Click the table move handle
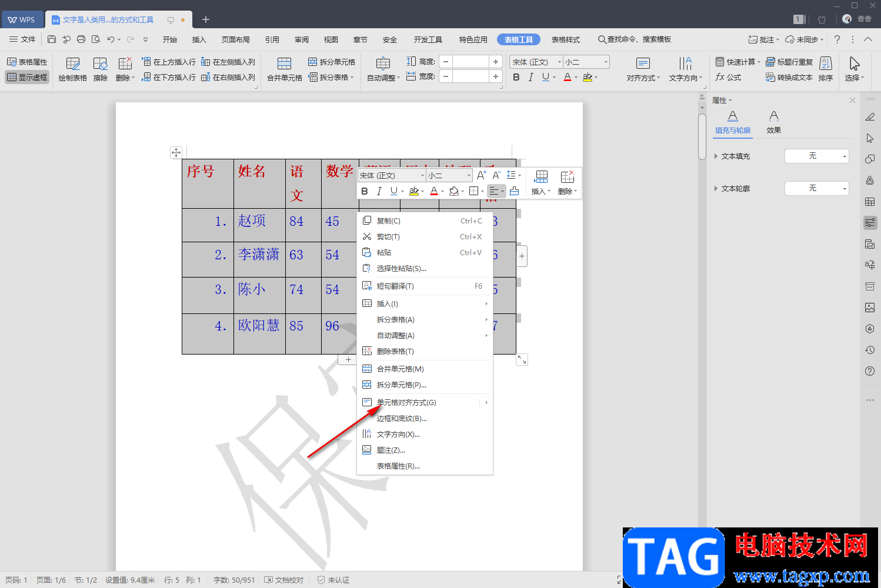Screen dimensions: 881x588 [x=176, y=152]
